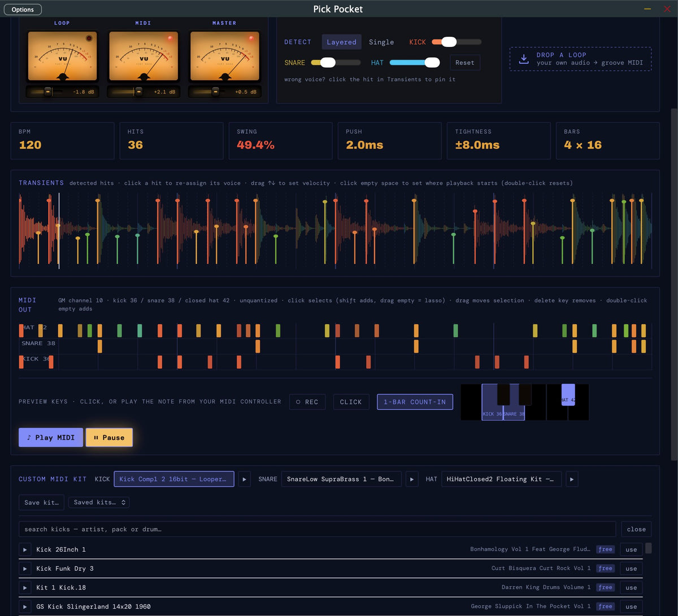678x616 pixels.
Task: Preview the Kick Funk Dry 3 sample
Action: (x=25, y=569)
